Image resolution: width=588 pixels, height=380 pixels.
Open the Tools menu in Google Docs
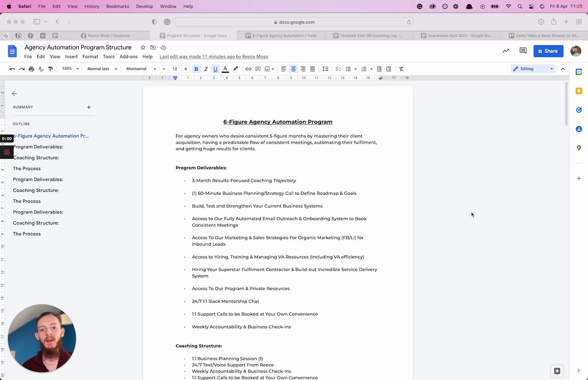point(109,57)
